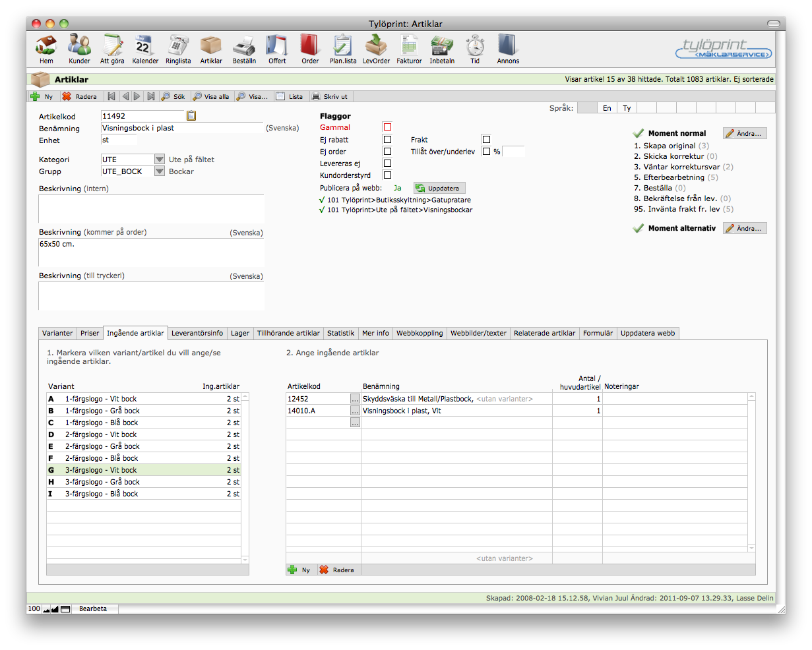This screenshot has width=812, height=650.
Task: Click the over/underlev percent field
Action: (x=513, y=152)
